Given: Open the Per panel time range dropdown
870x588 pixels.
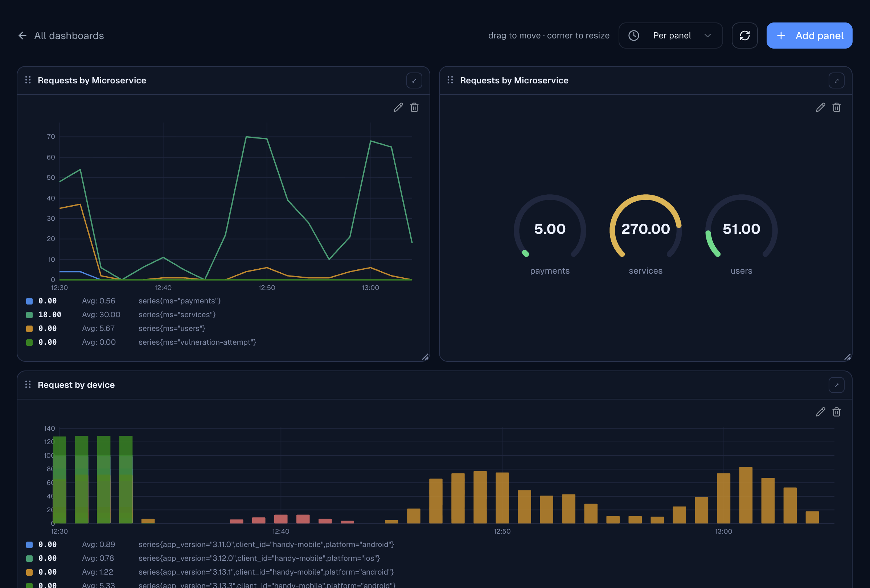Looking at the screenshot, I should coord(670,36).
